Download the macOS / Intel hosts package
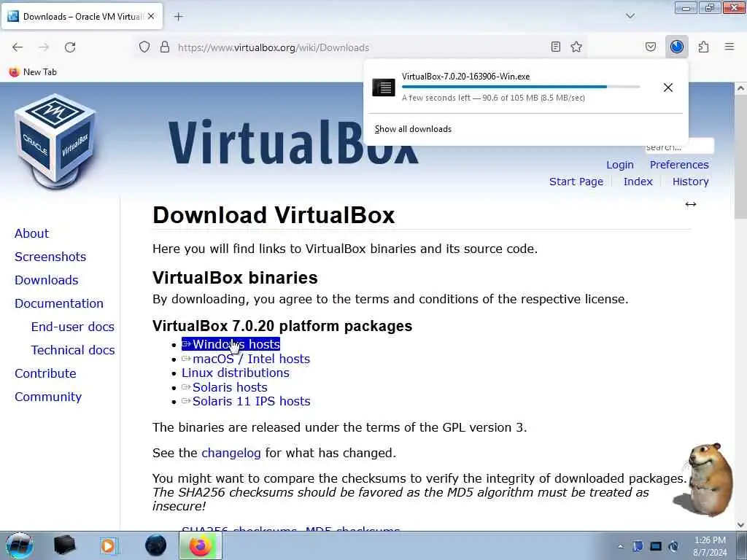The image size is (747, 560). 246,359
